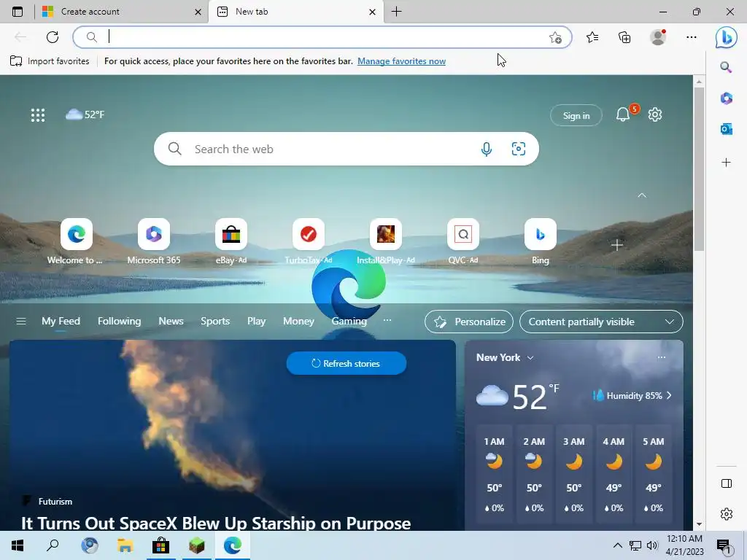Close the Create account tab
747x560 pixels.
pyautogui.click(x=198, y=12)
